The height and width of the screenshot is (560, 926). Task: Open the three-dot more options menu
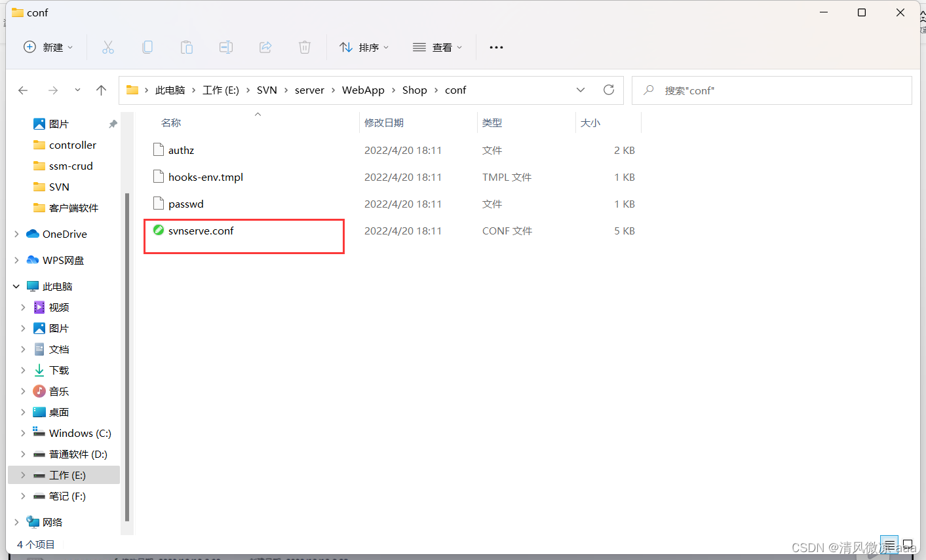point(496,47)
